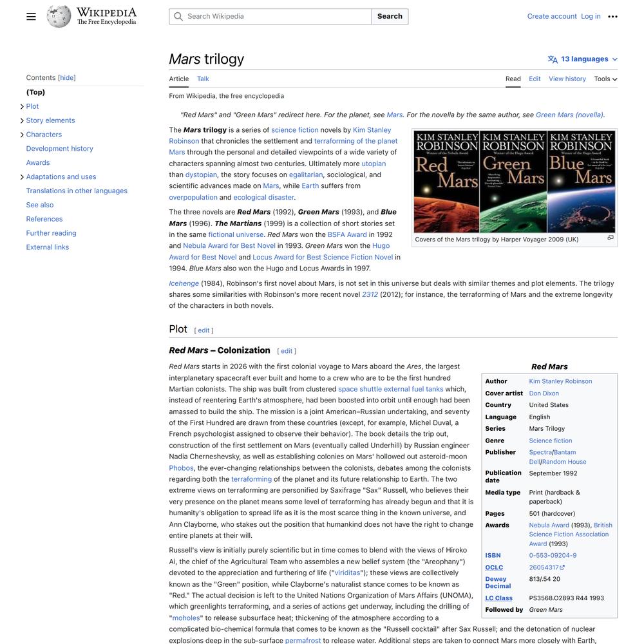Edit the Red Mars – Colonization subsection

287,351
